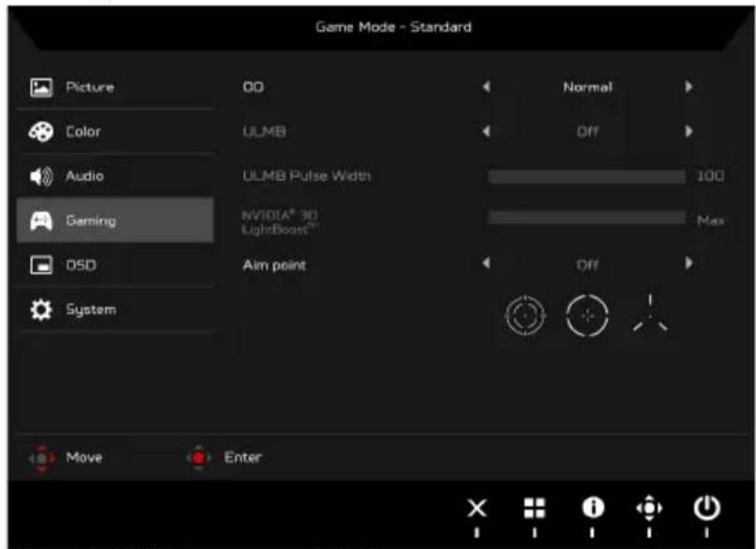
Task: Click the Max LightBoost value
Action: [x=711, y=221]
